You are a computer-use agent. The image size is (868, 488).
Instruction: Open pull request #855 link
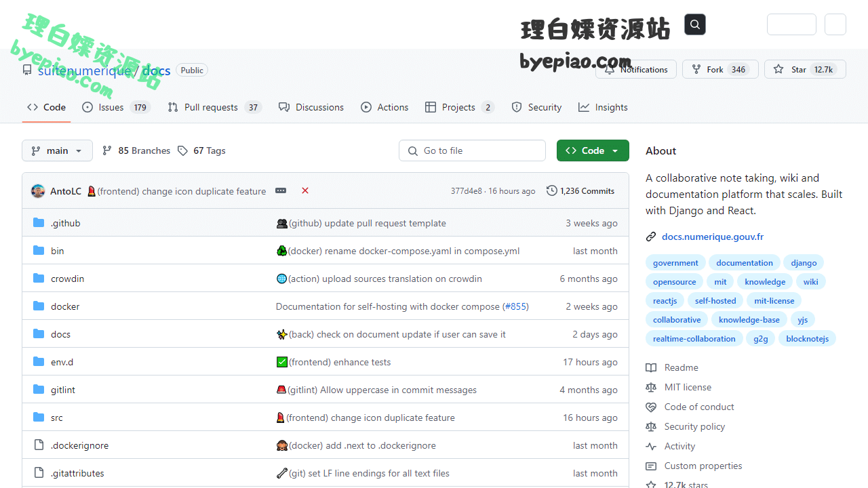point(515,306)
